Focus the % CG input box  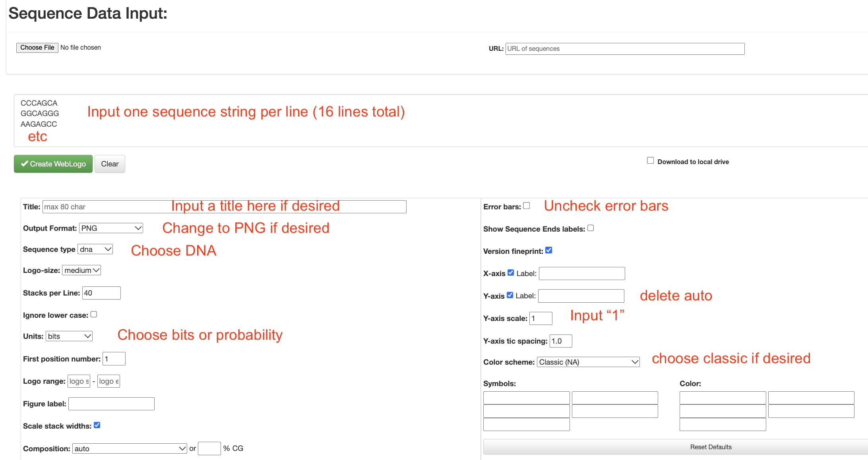(x=209, y=448)
